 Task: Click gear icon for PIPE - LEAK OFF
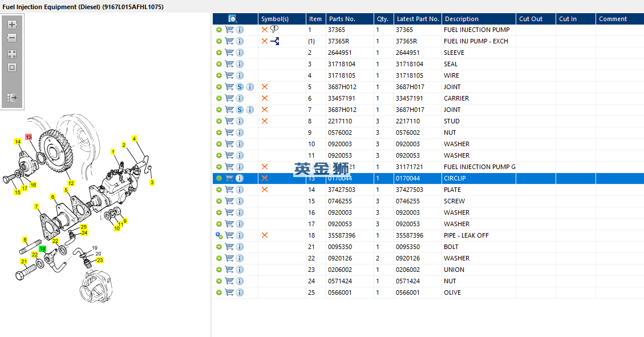(x=218, y=235)
